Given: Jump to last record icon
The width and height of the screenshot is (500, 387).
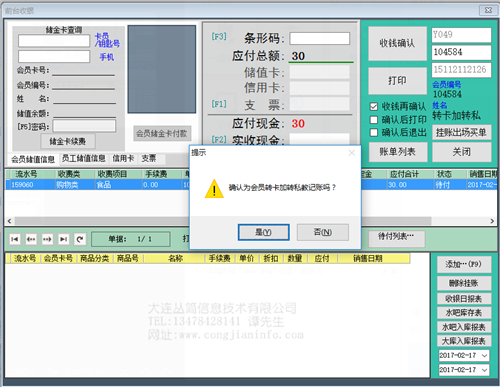Looking at the screenshot, I should [x=64, y=239].
